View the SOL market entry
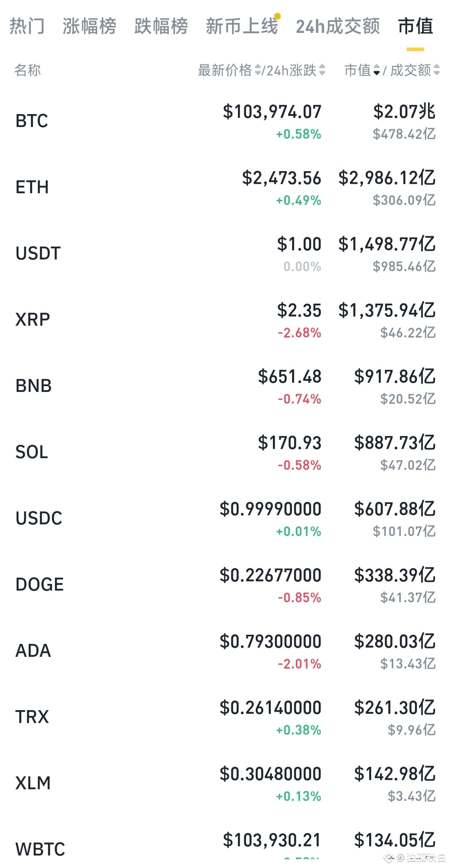Viewport: 450px width, 868px height. [x=225, y=452]
